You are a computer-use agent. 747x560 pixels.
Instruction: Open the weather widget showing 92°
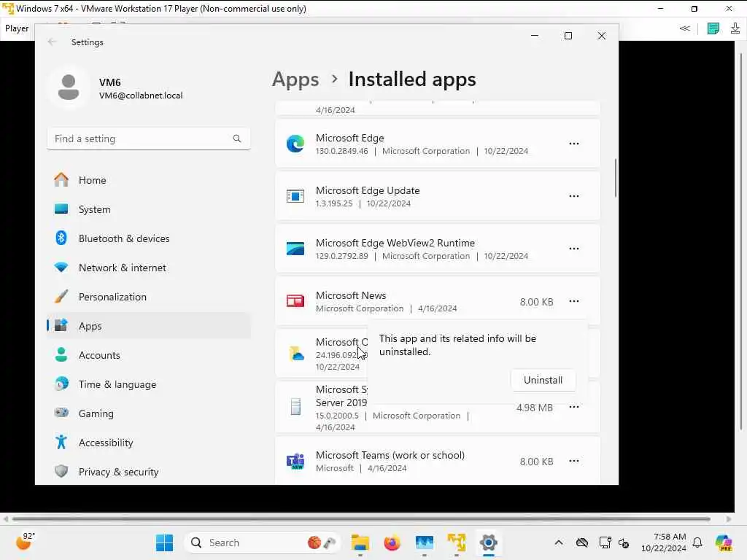tap(26, 542)
